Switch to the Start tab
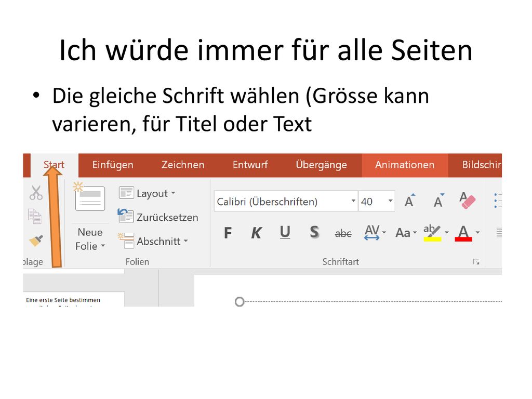The height and width of the screenshot is (399, 532). [x=54, y=165]
